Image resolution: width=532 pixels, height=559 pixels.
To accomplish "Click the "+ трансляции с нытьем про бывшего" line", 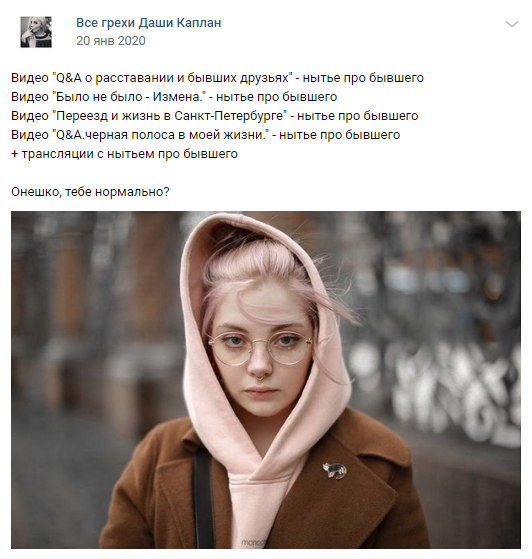I will tap(124, 154).
